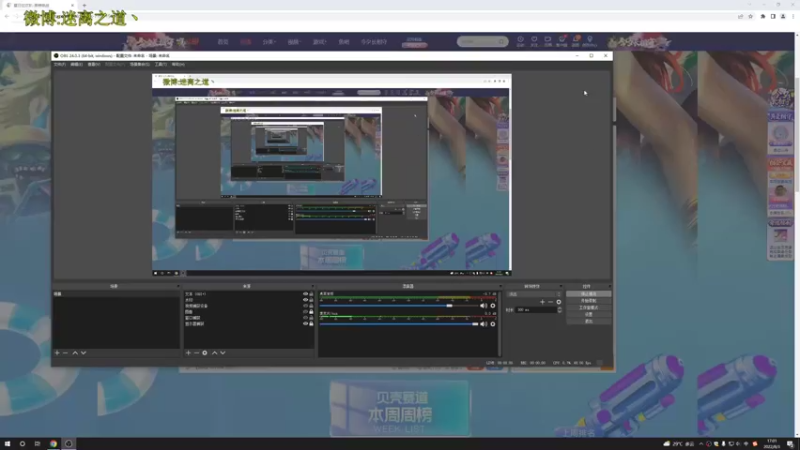Open Chrome from the Windows taskbar
800x450 pixels.
[x=53, y=444]
